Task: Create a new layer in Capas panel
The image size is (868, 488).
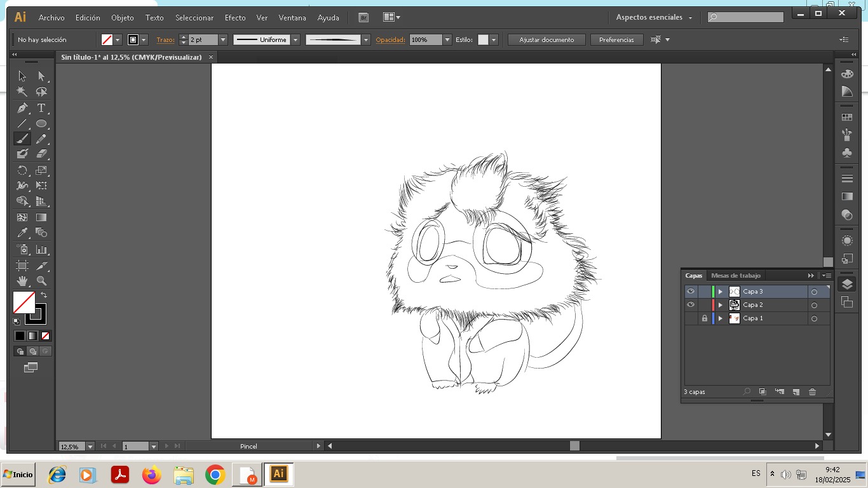Action: coord(796,392)
